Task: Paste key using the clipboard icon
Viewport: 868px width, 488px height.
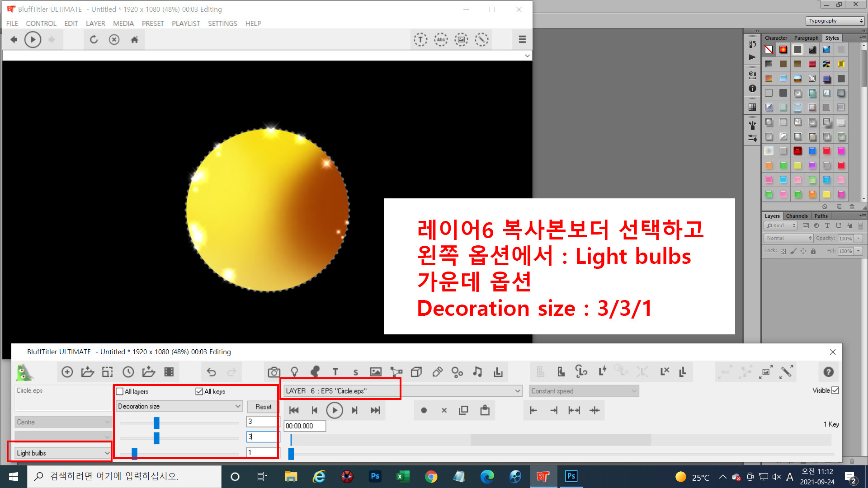Action: coord(485,410)
